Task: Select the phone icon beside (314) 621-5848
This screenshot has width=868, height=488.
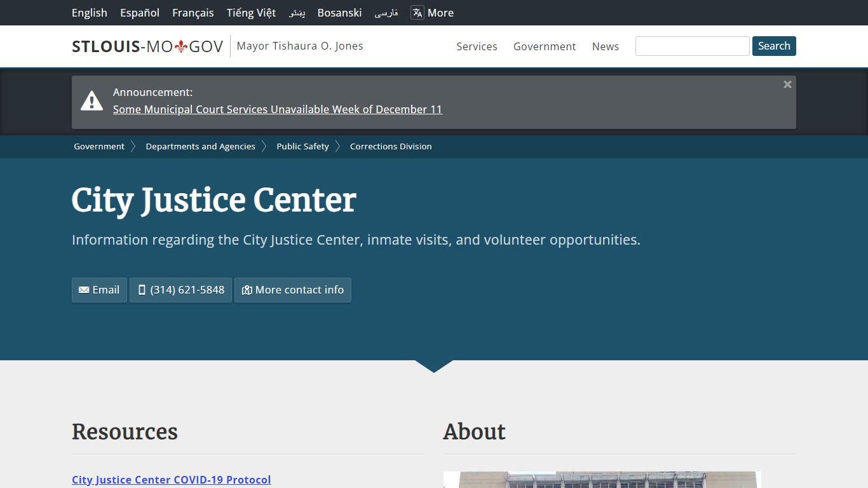Action: tap(141, 290)
